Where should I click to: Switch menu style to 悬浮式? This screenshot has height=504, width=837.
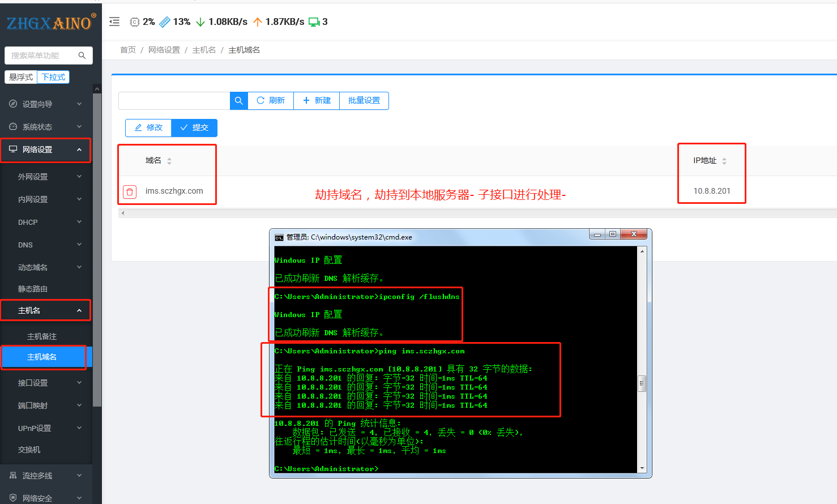point(21,77)
